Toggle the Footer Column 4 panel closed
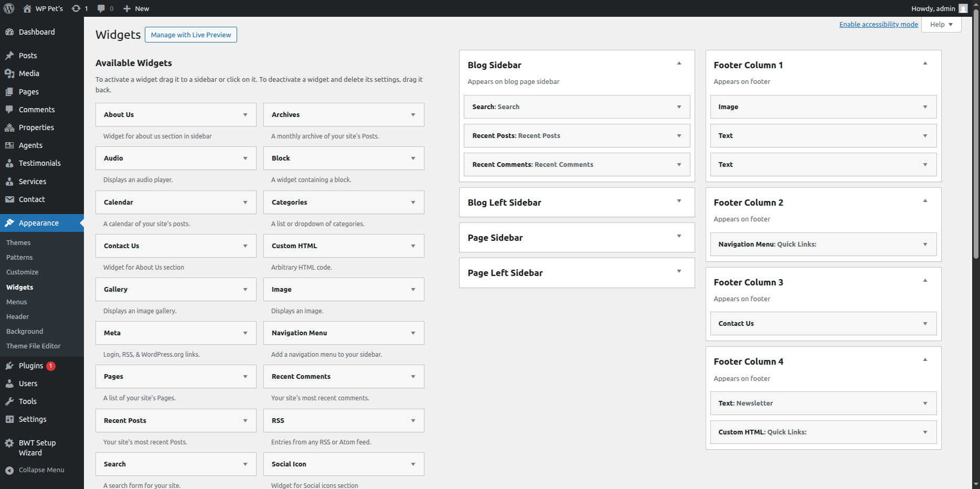 click(925, 360)
